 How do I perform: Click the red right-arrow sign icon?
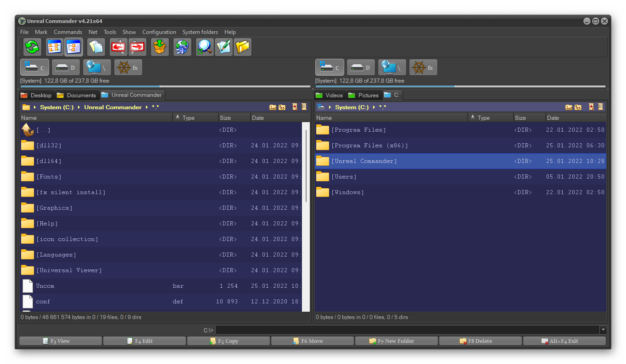click(137, 47)
